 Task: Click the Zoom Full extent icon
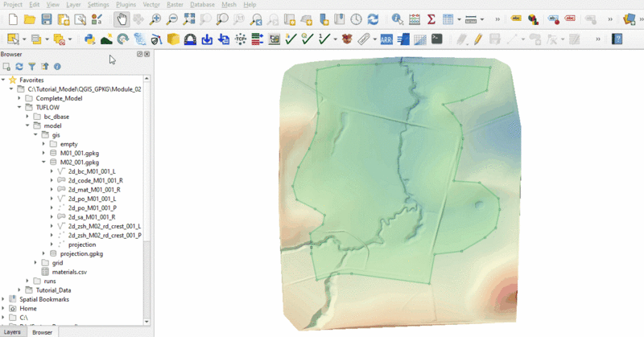click(x=188, y=18)
